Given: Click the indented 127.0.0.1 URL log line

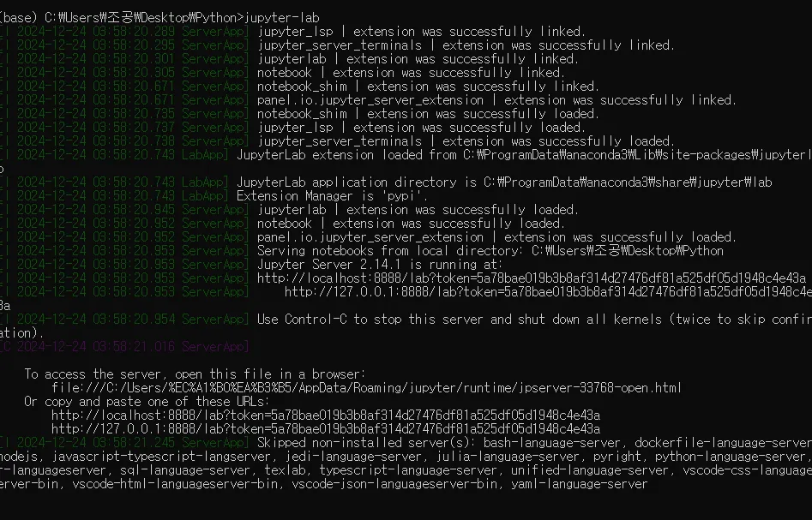Looking at the screenshot, I should point(548,292).
